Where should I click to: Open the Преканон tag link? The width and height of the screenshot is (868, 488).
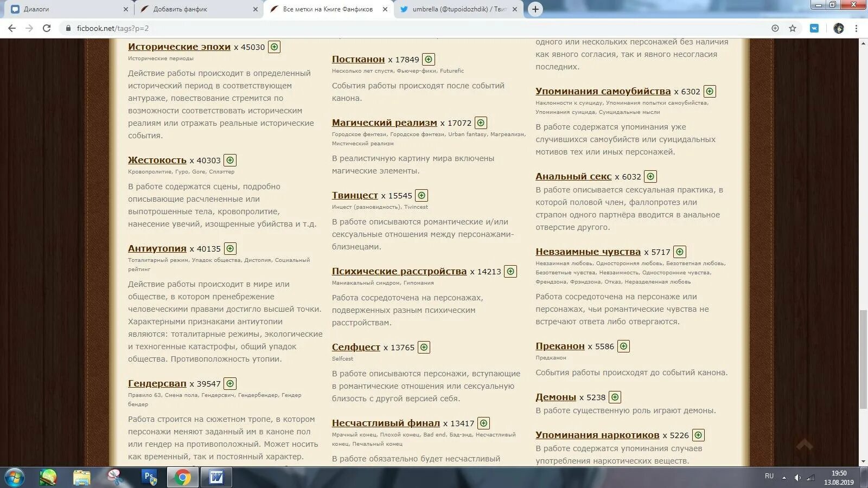pyautogui.click(x=560, y=346)
